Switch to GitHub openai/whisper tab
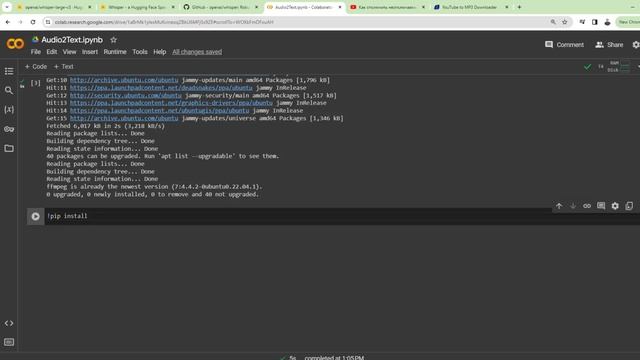 tap(220, 7)
